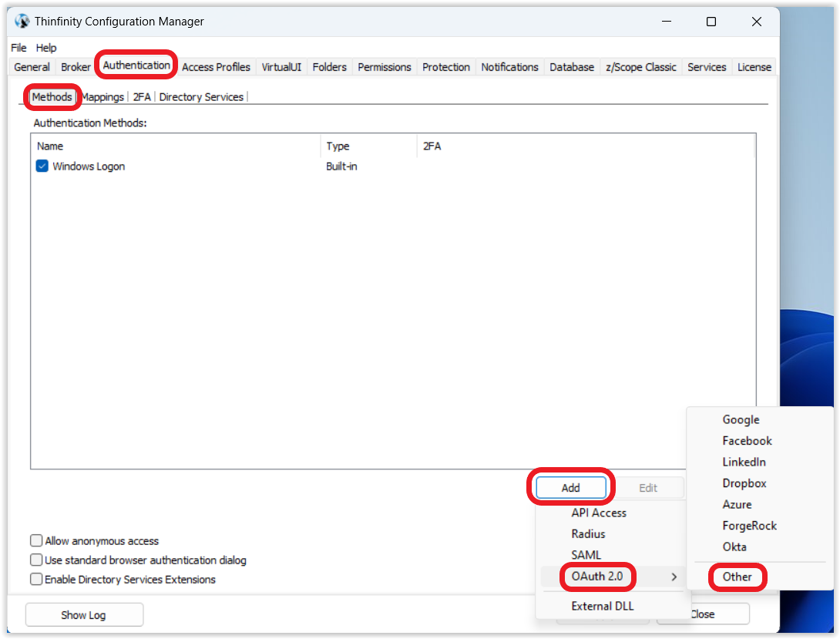Screen dimensions: 840x639
Task: Maximize the Configuration Manager window
Action: click(x=711, y=22)
